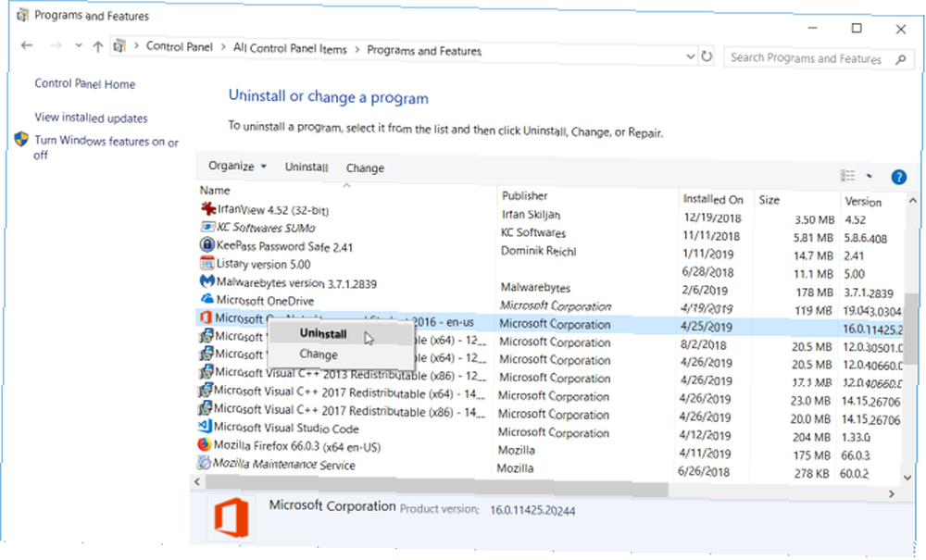Navigate to All Control Panel Items breadcrumb
Image resolution: width=926 pixels, height=560 pixels.
290,48
